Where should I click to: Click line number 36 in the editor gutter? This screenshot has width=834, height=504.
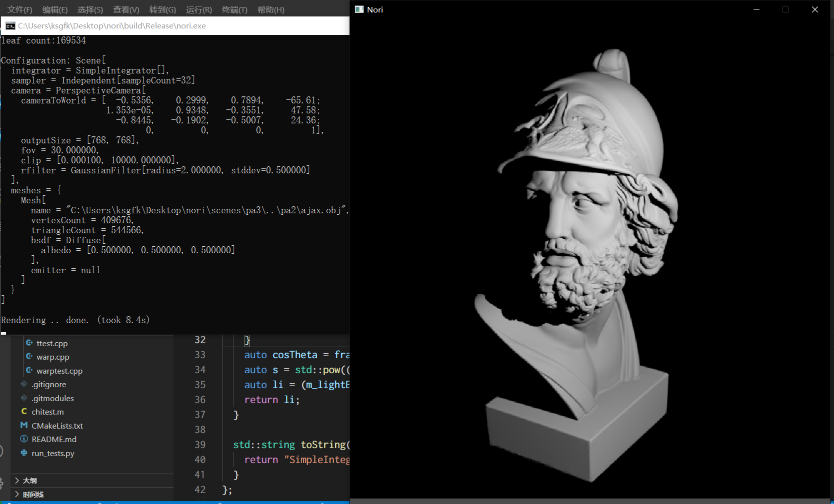coord(200,400)
